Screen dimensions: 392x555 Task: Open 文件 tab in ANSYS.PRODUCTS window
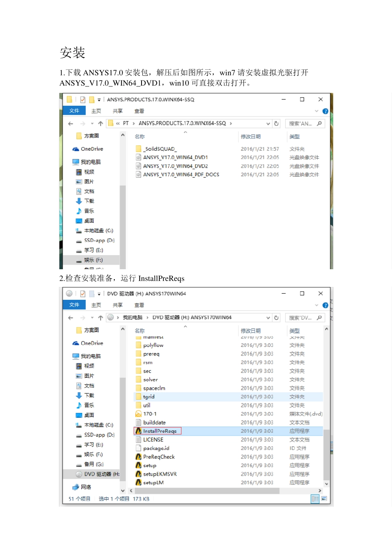[x=74, y=111]
